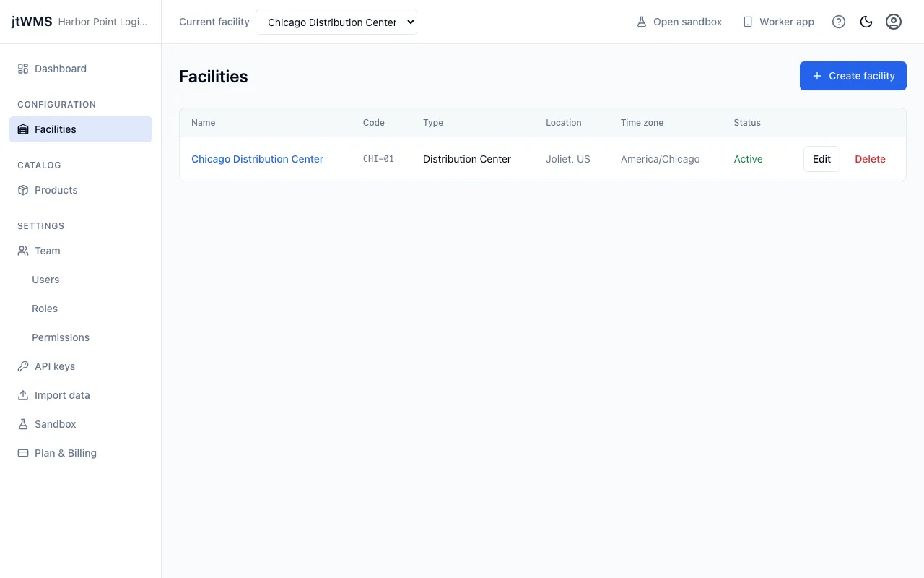Click the Harbor Point Logi... organization name

[103, 22]
